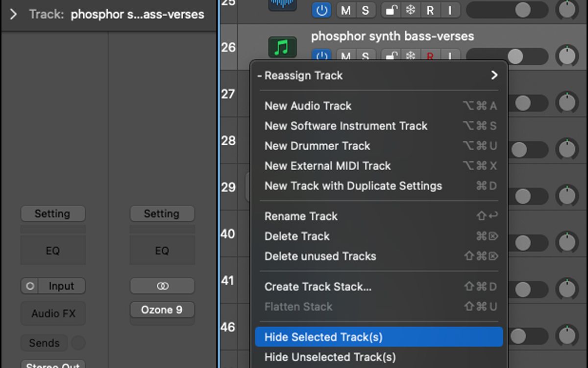Choose New Software Instrument Track

pyautogui.click(x=346, y=126)
